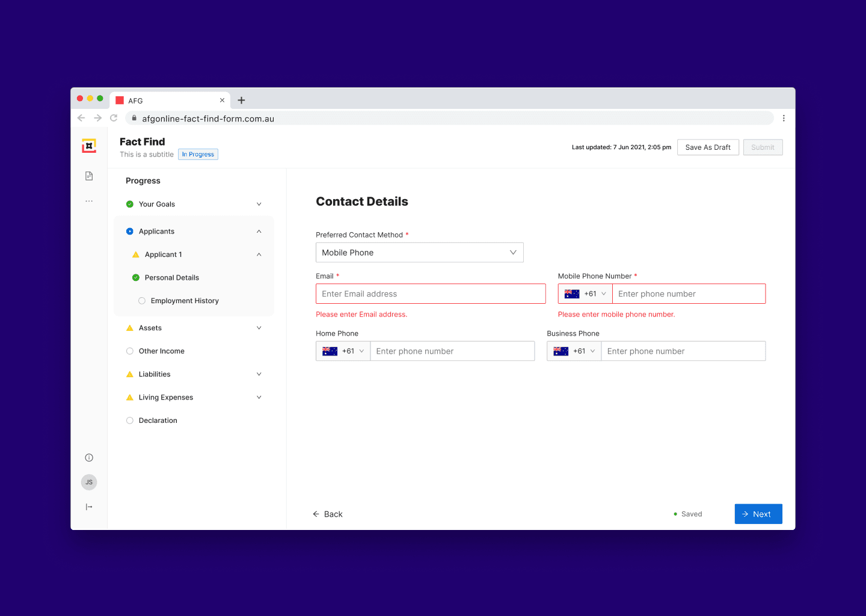This screenshot has width=866, height=616.
Task: Focus the Home Phone number input field
Action: coord(452,351)
